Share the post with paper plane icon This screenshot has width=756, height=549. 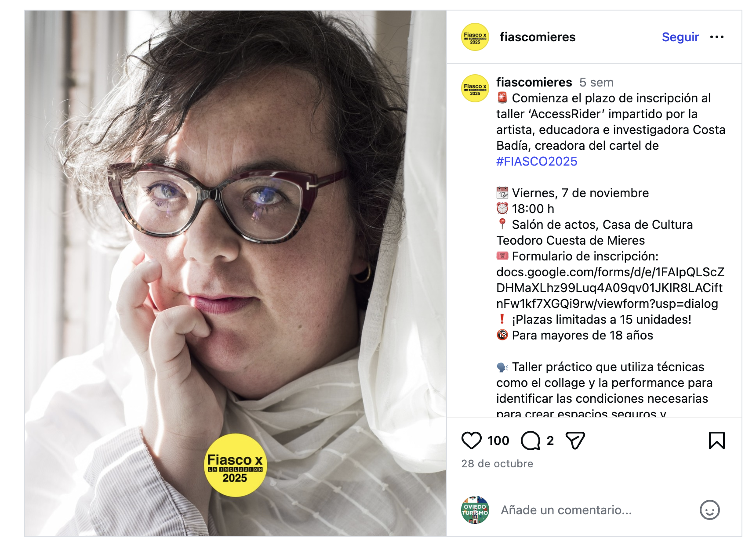click(x=575, y=441)
